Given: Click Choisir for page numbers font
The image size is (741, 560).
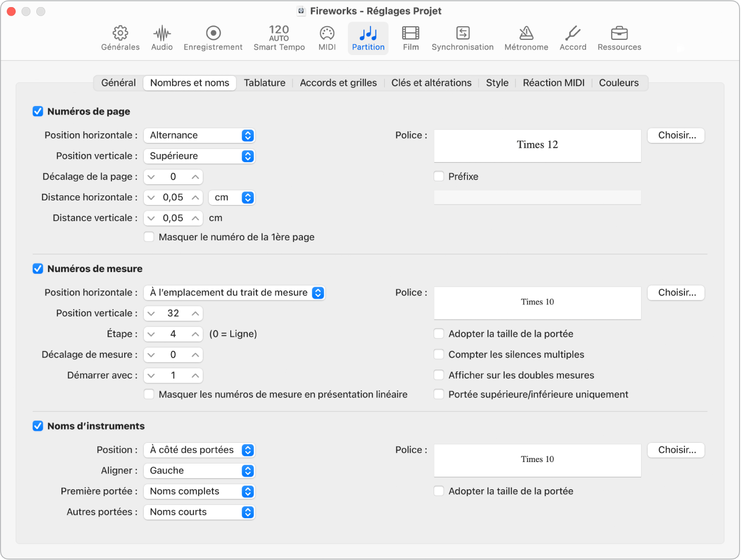Looking at the screenshot, I should [675, 135].
